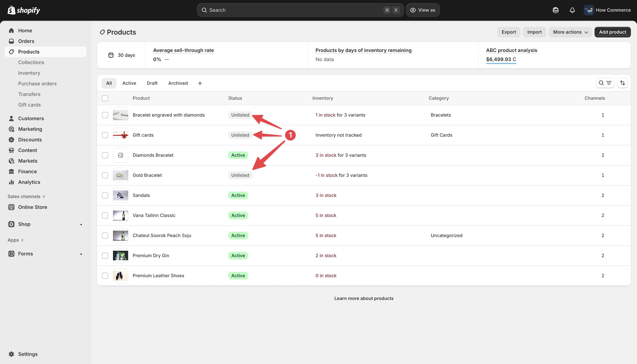Image resolution: width=637 pixels, height=364 pixels.
Task: Click the top Search field
Action: (x=300, y=10)
